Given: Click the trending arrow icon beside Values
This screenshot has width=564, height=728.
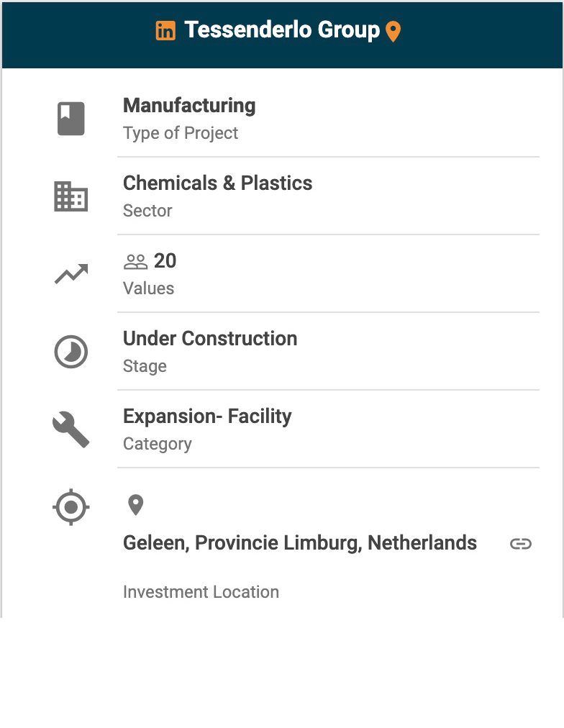Looking at the screenshot, I should pos(71,274).
